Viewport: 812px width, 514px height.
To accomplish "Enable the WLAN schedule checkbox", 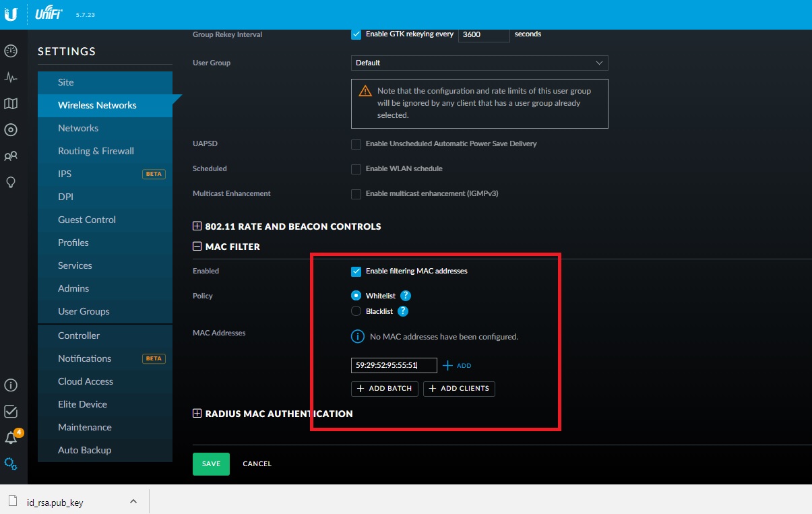I will point(356,169).
